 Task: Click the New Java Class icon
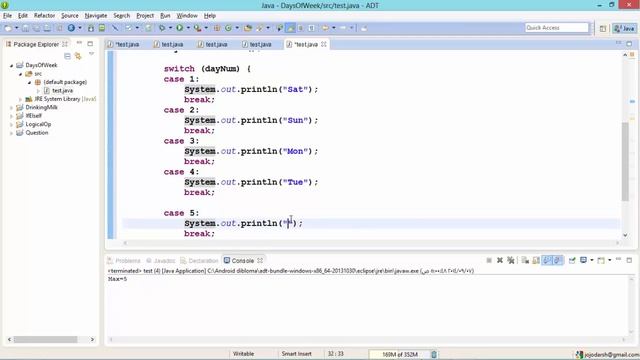click(228, 28)
